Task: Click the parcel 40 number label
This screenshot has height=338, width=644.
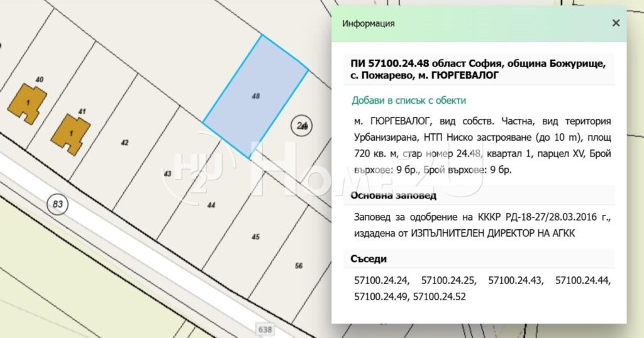Action: 40,80
